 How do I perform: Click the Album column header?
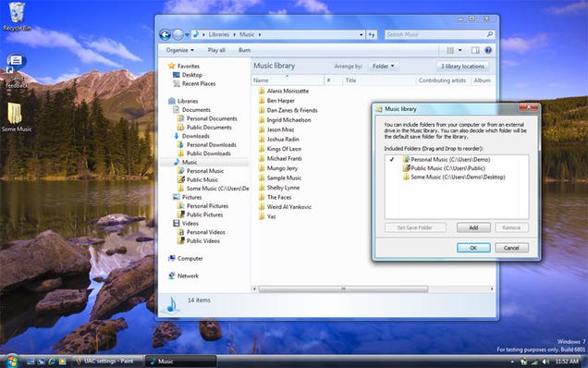(483, 80)
